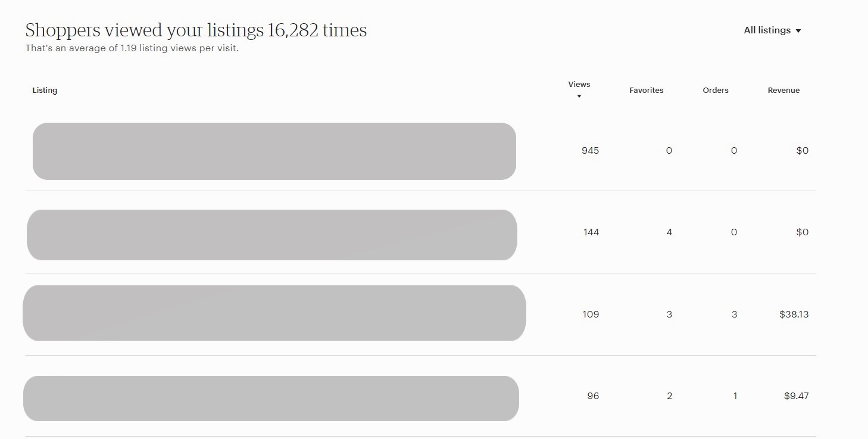
Task: Select the 4 favorites count
Action: (669, 232)
